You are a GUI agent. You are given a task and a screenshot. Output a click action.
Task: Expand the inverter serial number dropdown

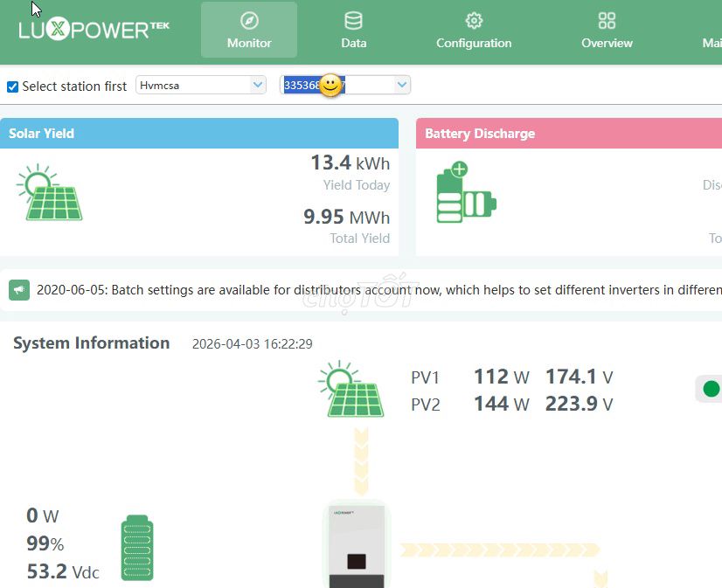pos(400,85)
